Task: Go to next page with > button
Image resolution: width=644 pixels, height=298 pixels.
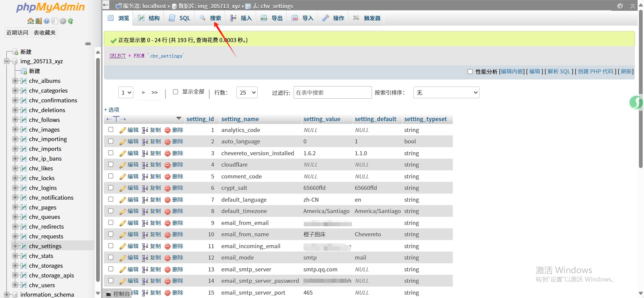Action: tap(143, 93)
